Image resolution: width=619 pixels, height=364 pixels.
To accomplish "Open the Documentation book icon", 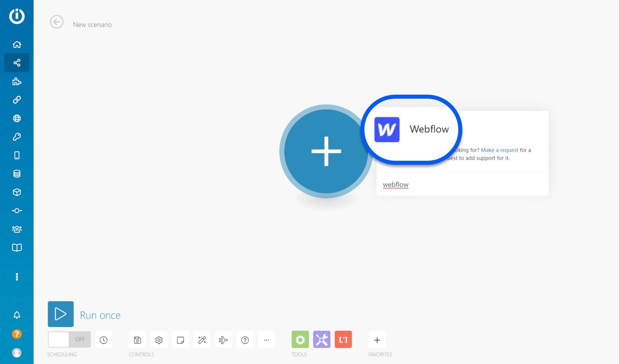I will click(x=17, y=248).
